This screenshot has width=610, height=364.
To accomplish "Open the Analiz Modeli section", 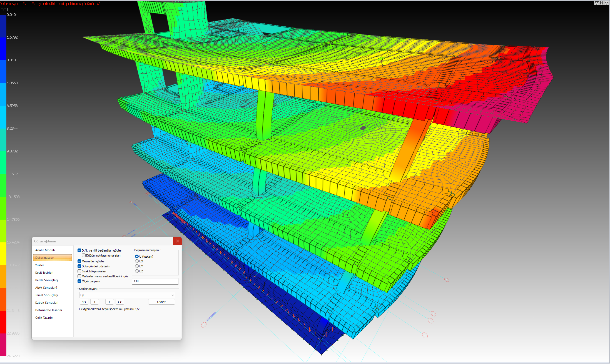I will pyautogui.click(x=53, y=250).
